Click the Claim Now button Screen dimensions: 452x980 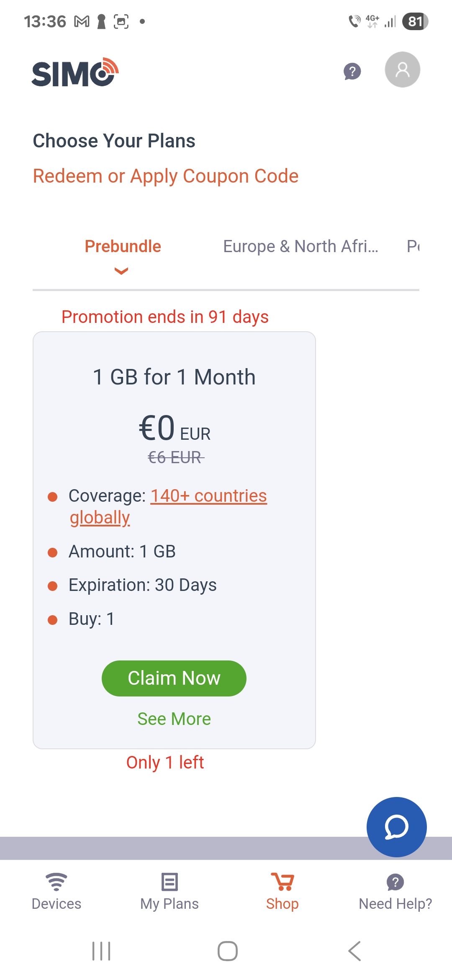click(x=174, y=678)
